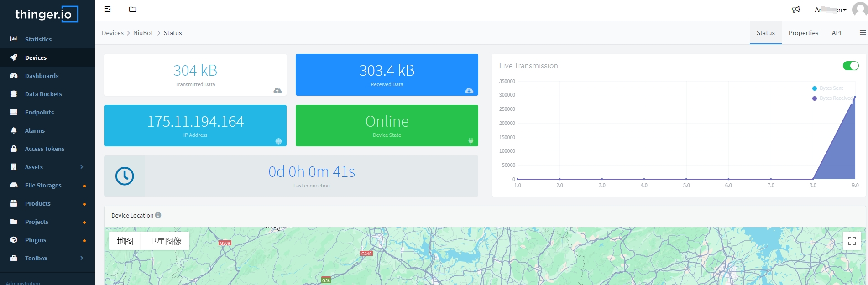
Task: Enter fullscreen map view
Action: 852,241
